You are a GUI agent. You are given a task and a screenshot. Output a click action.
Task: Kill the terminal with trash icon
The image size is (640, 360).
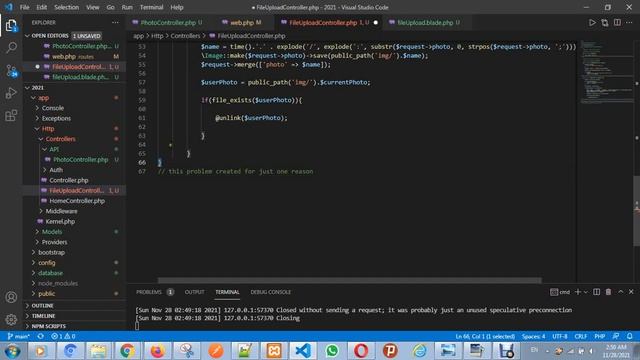[x=608, y=292]
